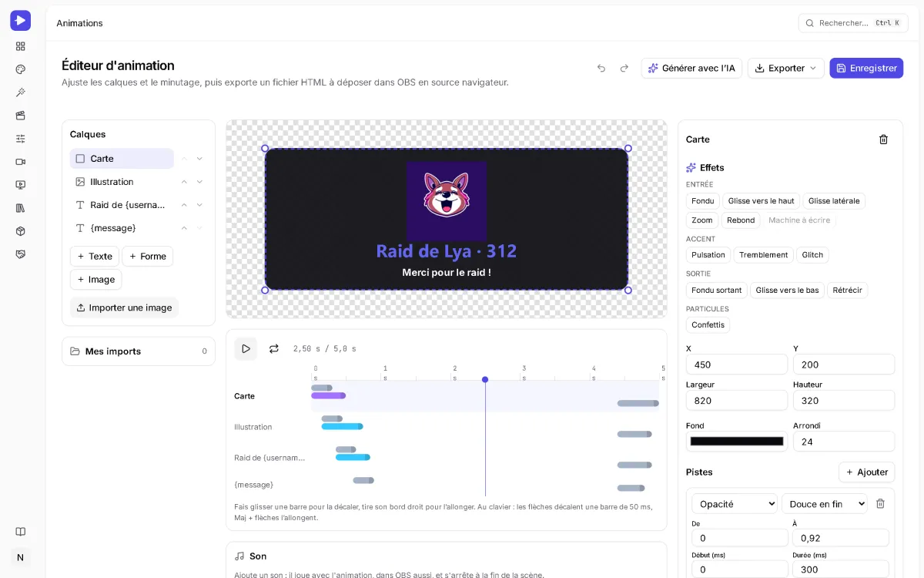Open the Exporter dropdown
This screenshot has width=924, height=578.
(785, 68)
